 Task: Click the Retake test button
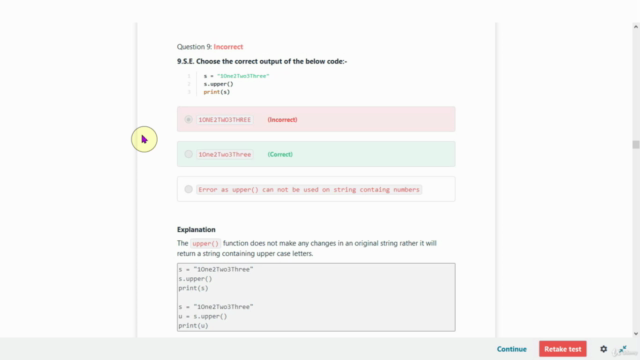pos(562,349)
